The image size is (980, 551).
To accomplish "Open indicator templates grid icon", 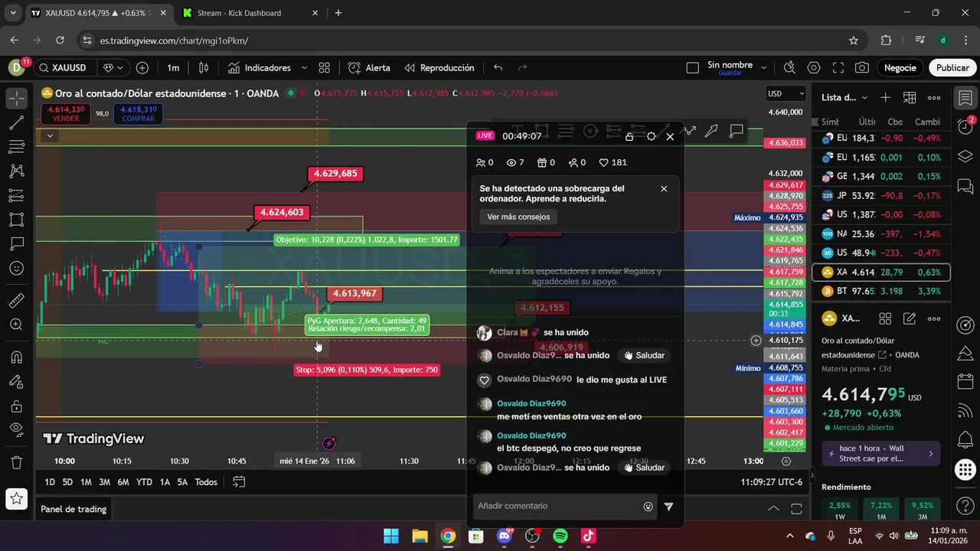I will click(325, 68).
